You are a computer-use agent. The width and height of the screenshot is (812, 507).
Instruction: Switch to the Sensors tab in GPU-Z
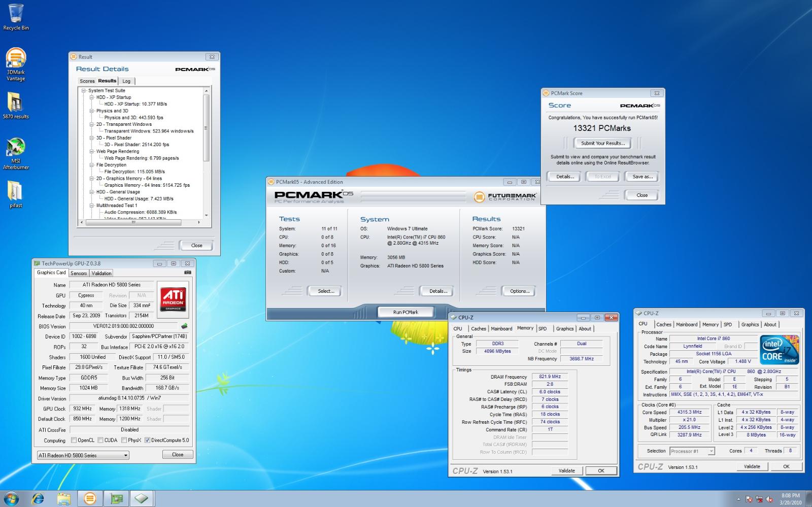pyautogui.click(x=79, y=273)
